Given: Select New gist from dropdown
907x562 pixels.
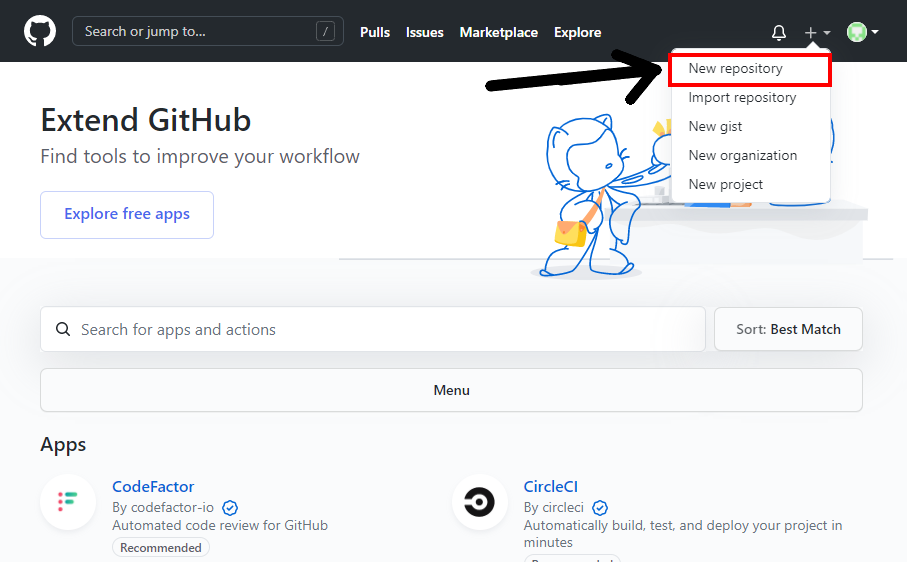Looking at the screenshot, I should (750, 127).
